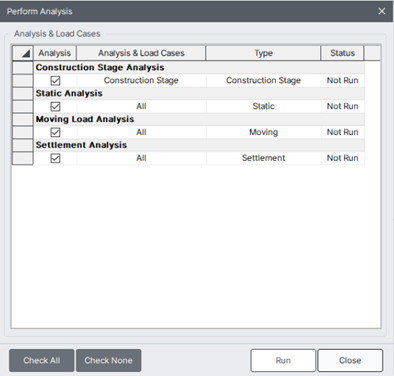Click Not Run status of Static row

(x=343, y=106)
